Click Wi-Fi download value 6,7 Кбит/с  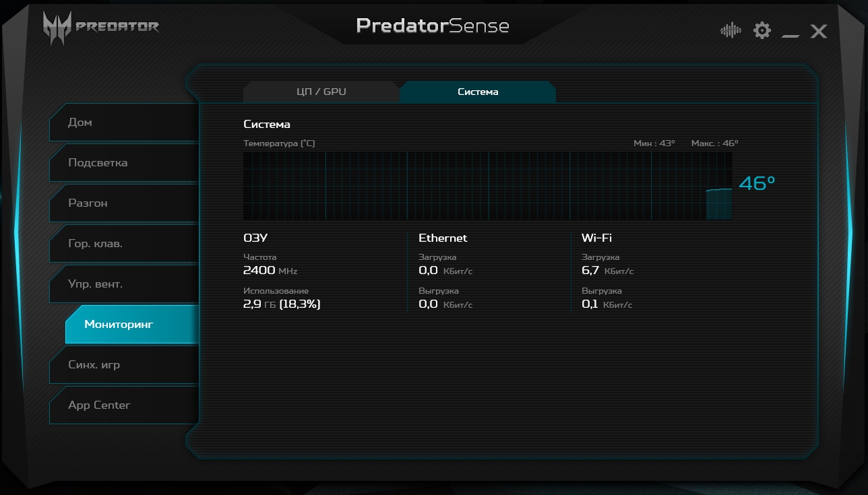(607, 271)
